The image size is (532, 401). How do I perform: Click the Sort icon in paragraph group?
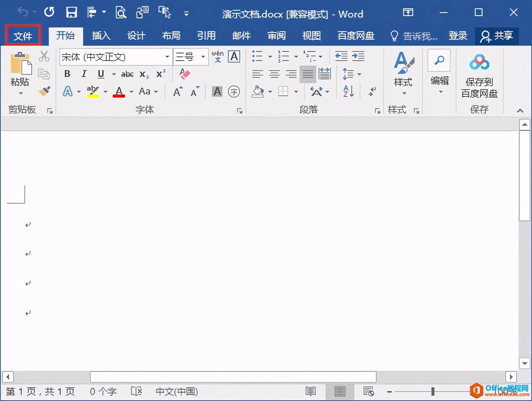tap(347, 91)
